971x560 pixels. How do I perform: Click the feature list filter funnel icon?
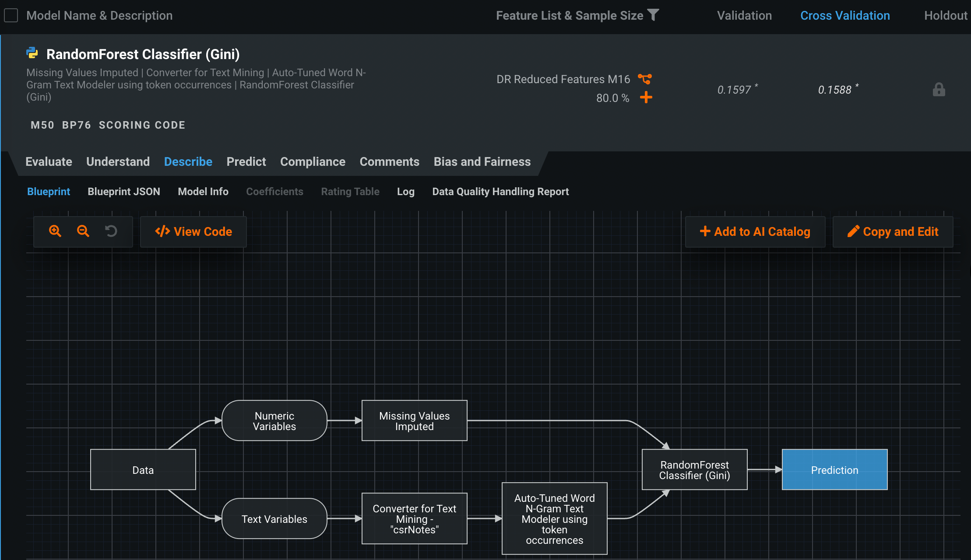[653, 15]
